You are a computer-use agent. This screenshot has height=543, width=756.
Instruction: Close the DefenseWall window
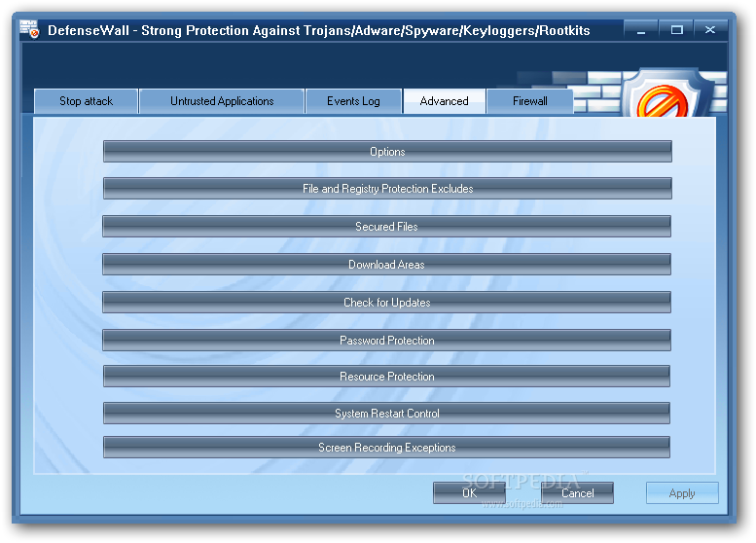pos(710,30)
